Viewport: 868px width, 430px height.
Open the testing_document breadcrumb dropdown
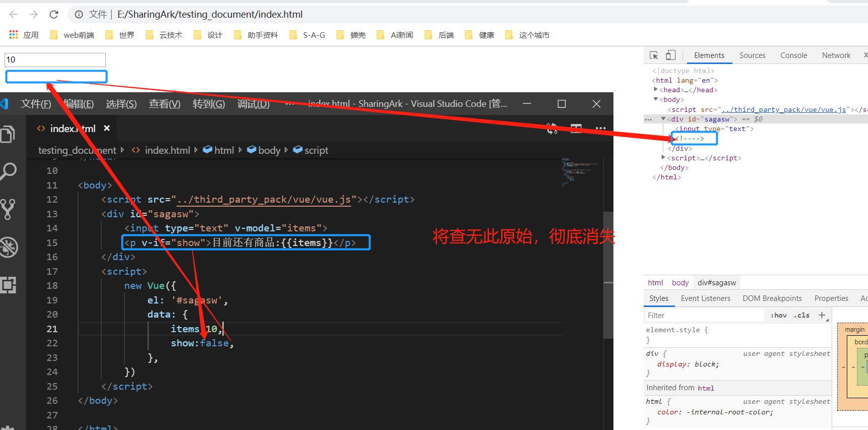coord(77,150)
